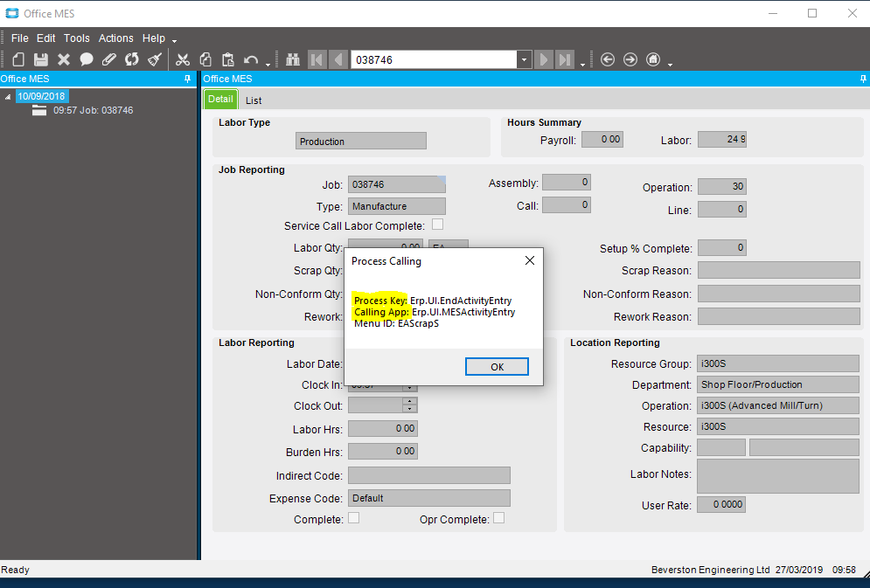Open the File menu
Viewport: 870px width, 588px height.
click(19, 38)
